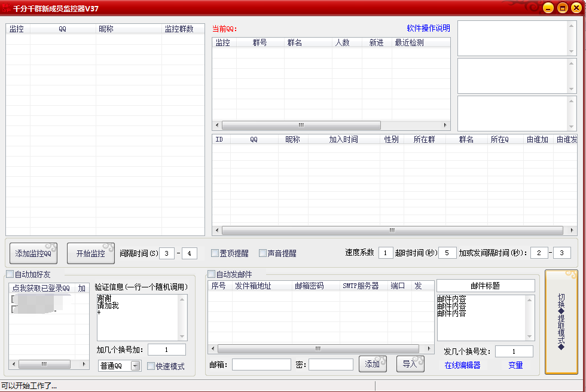Viewport: 586px width, 392px height.
Task: Enable 快速模式 checkbox
Action: [x=151, y=366]
